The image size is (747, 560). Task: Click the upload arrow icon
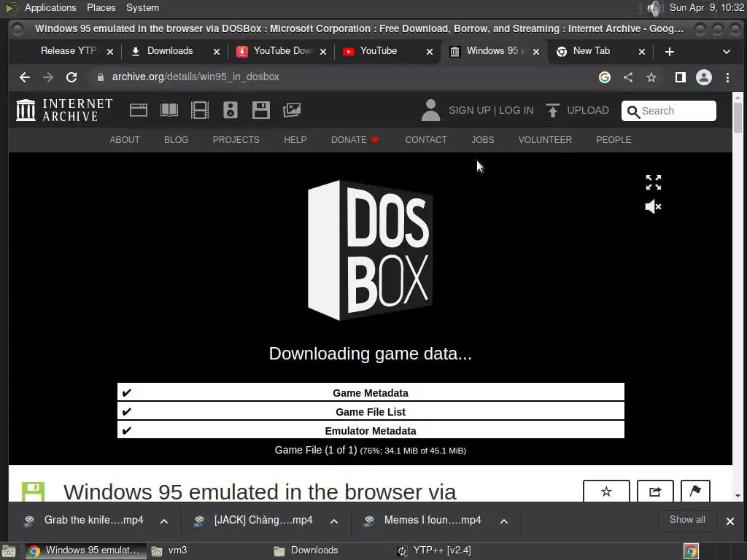click(553, 111)
